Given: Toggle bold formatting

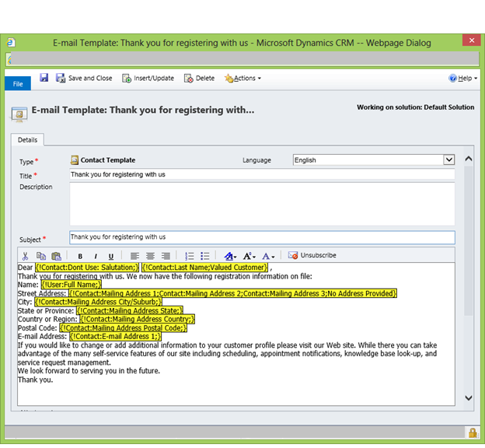Looking at the screenshot, I should pyautogui.click(x=80, y=256).
